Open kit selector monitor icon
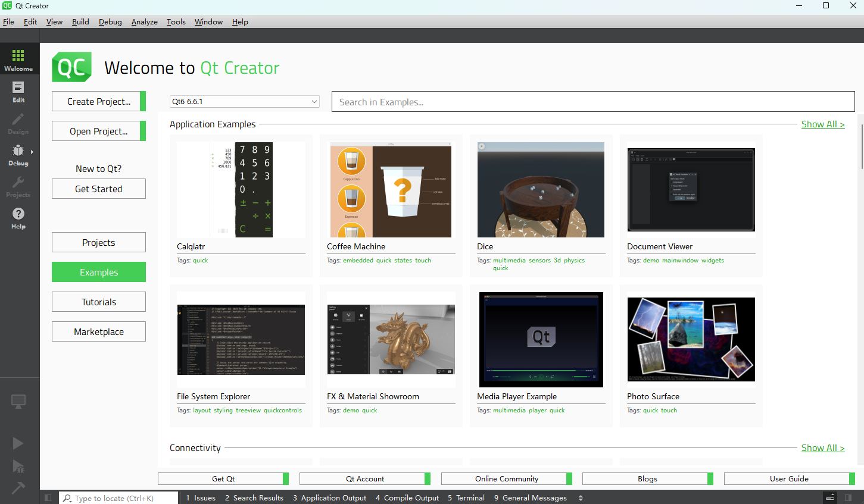The image size is (864, 504). coord(18,402)
